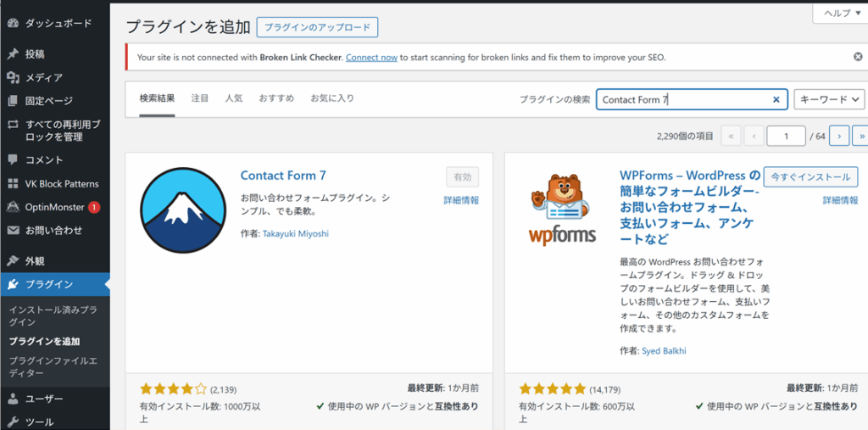
Task: Click the speech bubble icon beside コメント
Action: [14, 160]
